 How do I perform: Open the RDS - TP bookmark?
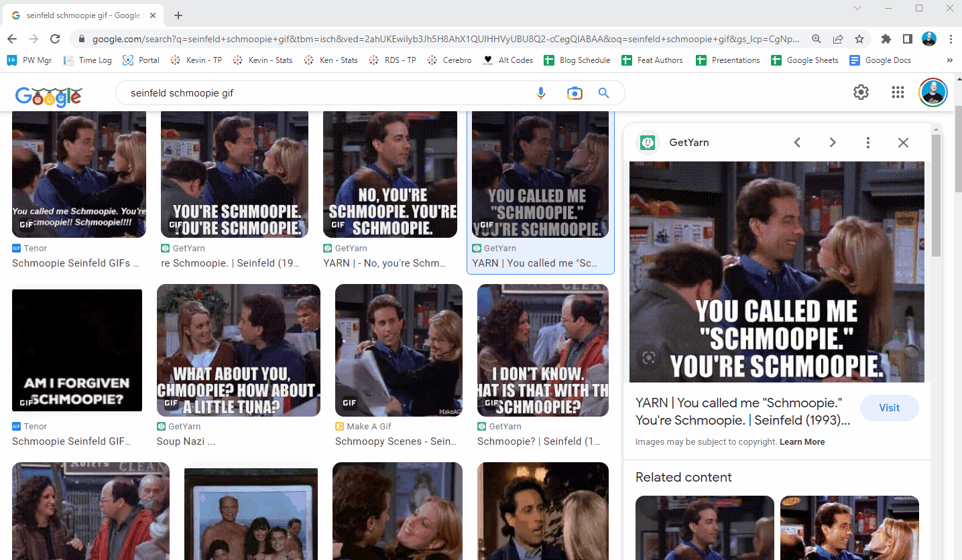click(x=392, y=60)
